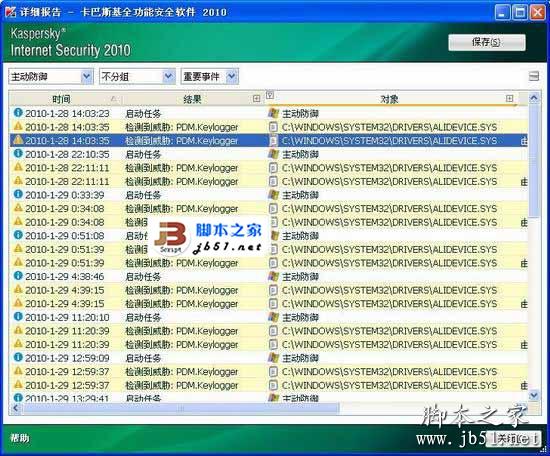Click file icon in the highlighted 14:03:35 row
Image resolution: width=550 pixels, height=456 pixels.
pos(273,140)
